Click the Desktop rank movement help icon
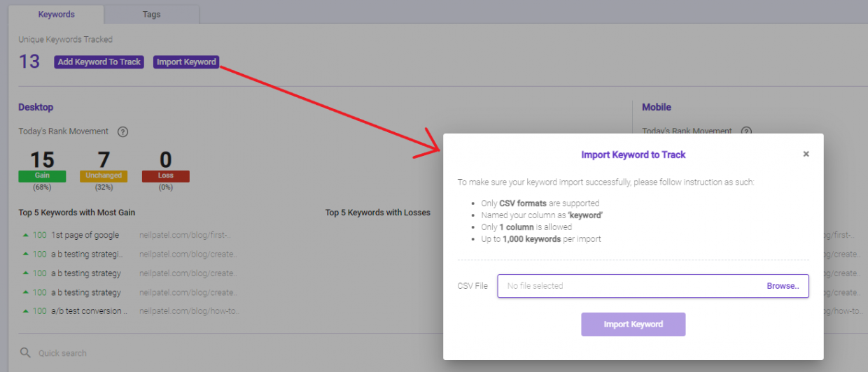 point(122,131)
